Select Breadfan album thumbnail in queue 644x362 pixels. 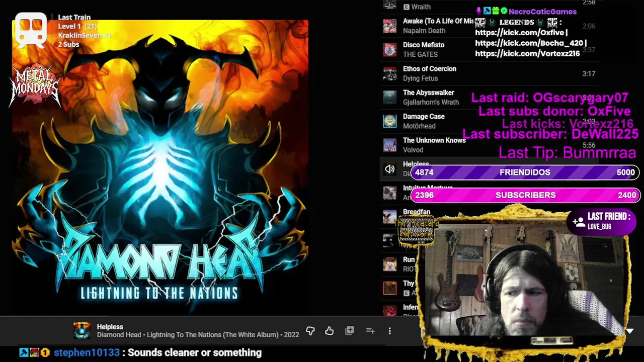pyautogui.click(x=389, y=217)
